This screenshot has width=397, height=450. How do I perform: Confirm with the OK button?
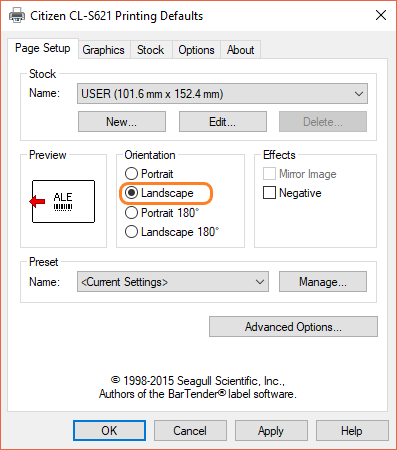pos(109,431)
